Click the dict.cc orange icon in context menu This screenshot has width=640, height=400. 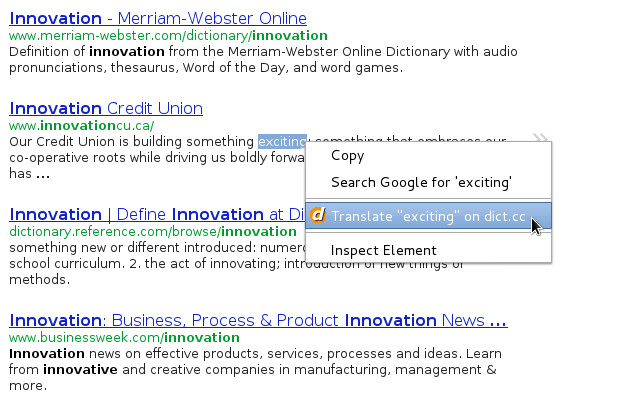tap(318, 215)
